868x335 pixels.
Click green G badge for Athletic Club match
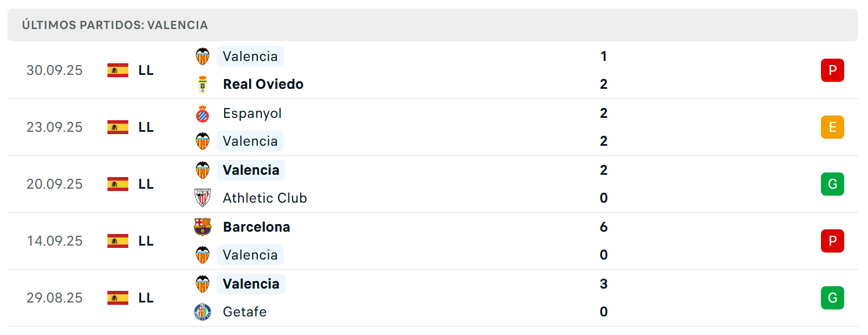832,184
